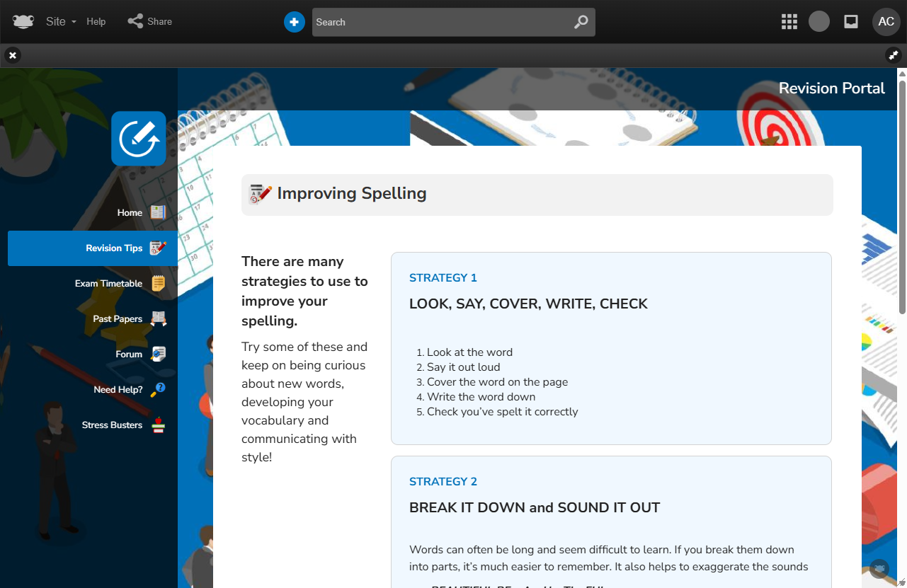Click the magnifying glass search icon
907x588 pixels.
pyautogui.click(x=581, y=22)
